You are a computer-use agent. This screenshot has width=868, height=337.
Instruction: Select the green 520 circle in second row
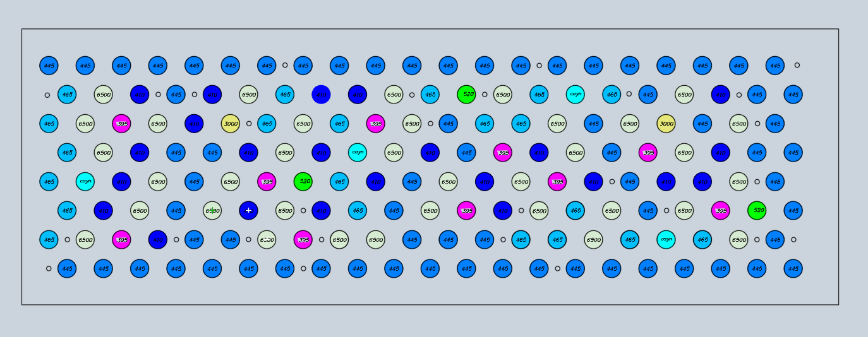pyautogui.click(x=466, y=95)
